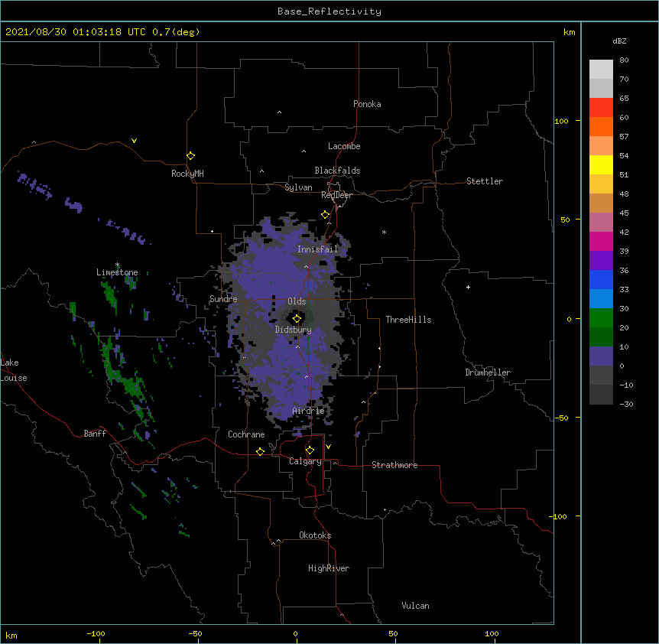Click the Stettler town label
Image resolution: width=659 pixels, height=644 pixels.
(485, 181)
